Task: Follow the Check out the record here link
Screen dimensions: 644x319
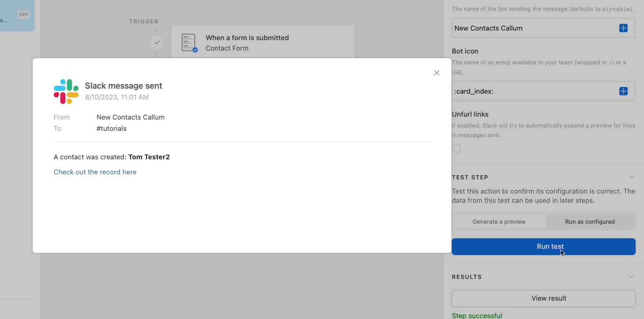Action: tap(95, 172)
